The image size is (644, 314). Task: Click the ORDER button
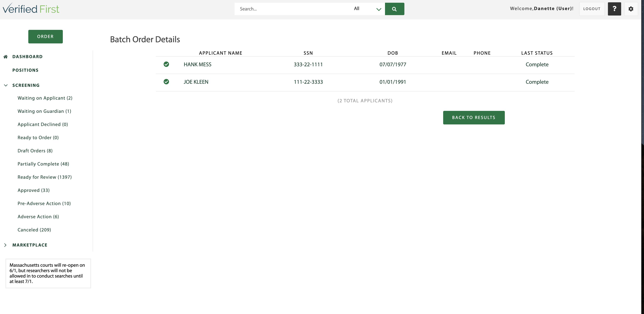(x=45, y=36)
